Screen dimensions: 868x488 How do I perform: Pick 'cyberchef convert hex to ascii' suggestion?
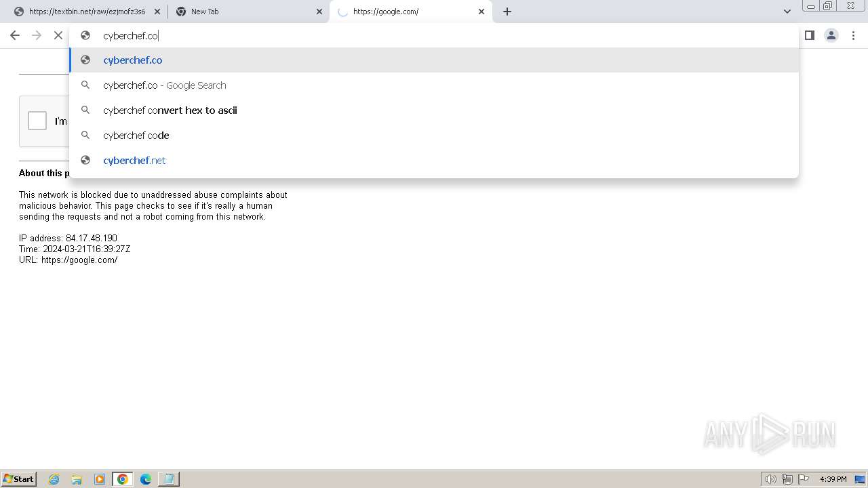[x=434, y=110]
